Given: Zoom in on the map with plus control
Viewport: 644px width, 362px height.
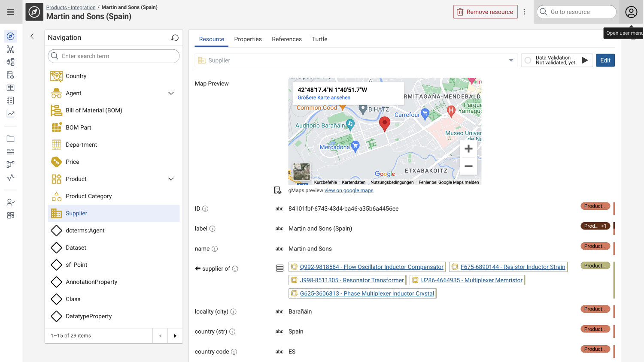Looking at the screenshot, I should pos(468,148).
